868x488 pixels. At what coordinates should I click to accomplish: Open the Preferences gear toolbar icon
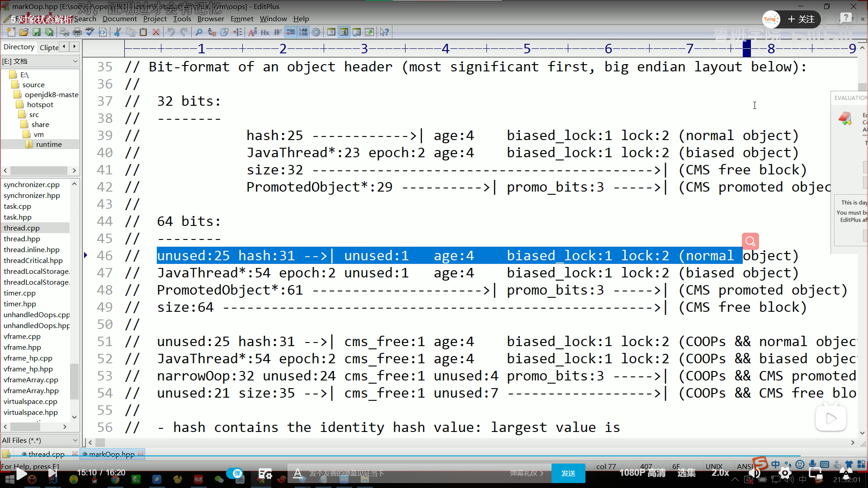pyautogui.click(x=316, y=32)
